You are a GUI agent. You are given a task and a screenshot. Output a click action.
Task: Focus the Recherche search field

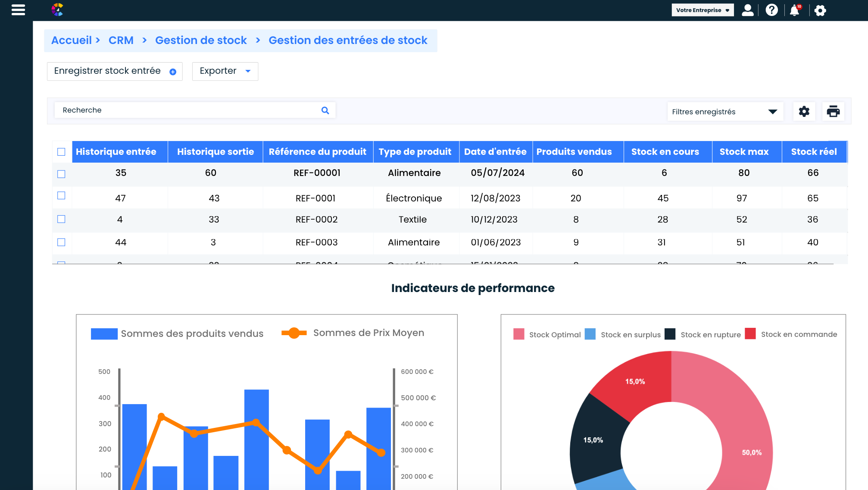[195, 110]
